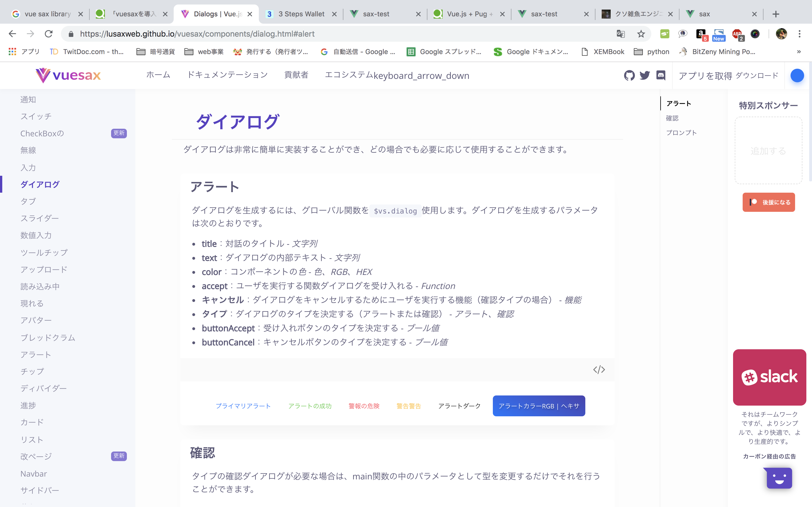Toggle the アラート sidebar navigation link

tap(36, 354)
